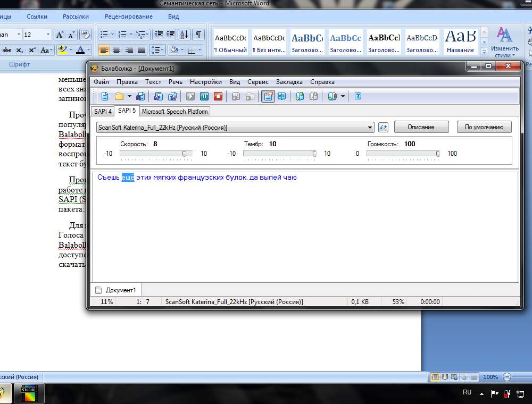This screenshot has width=532, height=404.
Task: Toggle left text alignment in Word
Action: pyautogui.click(x=104, y=50)
